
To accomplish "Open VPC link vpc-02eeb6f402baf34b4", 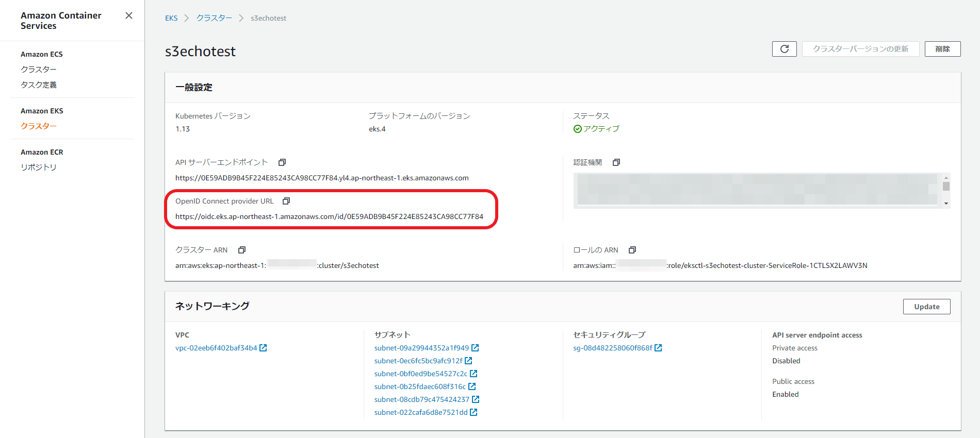I will click(x=216, y=348).
